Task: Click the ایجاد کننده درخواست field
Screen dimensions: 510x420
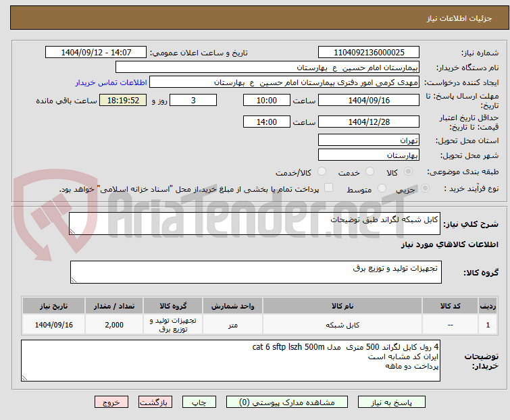Action: [284, 82]
